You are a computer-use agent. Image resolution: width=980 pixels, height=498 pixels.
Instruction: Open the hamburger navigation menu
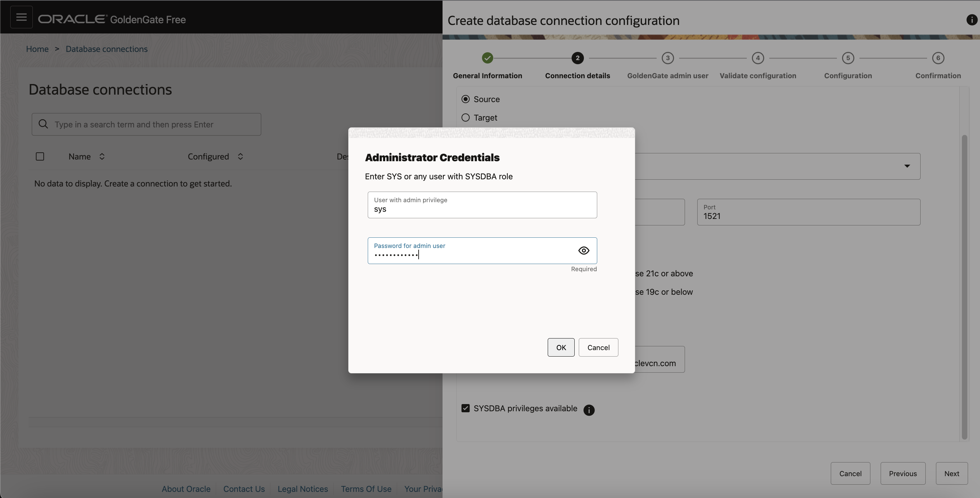tap(21, 17)
